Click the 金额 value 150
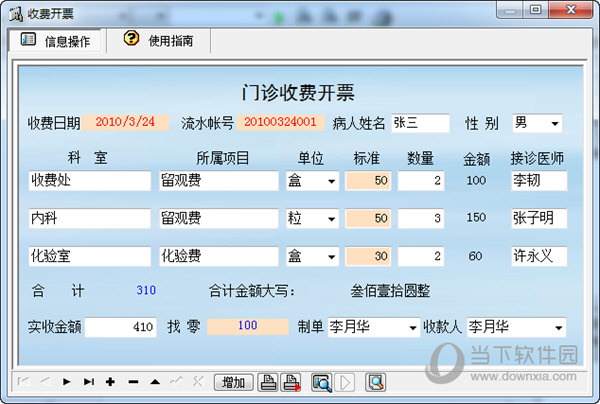This screenshot has height=404, width=600. coord(476,218)
